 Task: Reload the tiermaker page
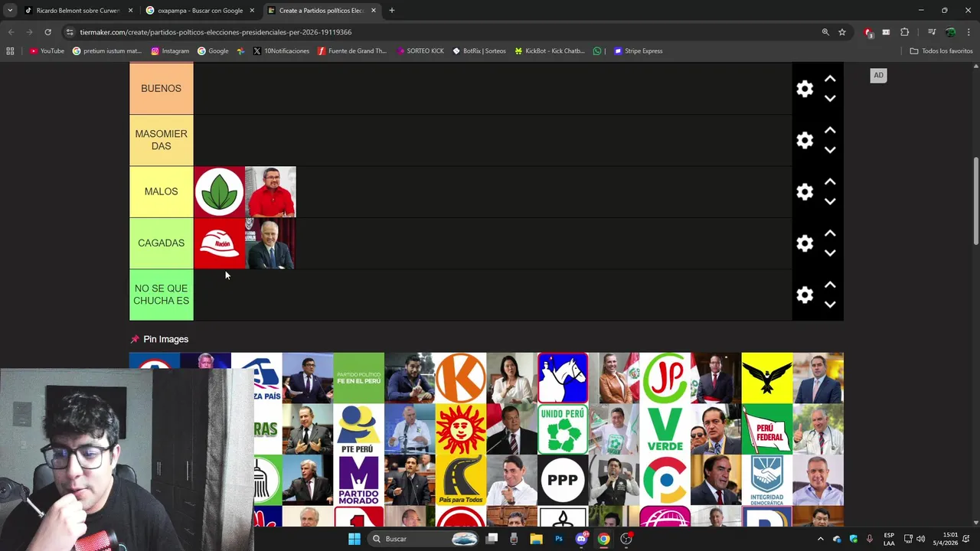(x=47, y=32)
